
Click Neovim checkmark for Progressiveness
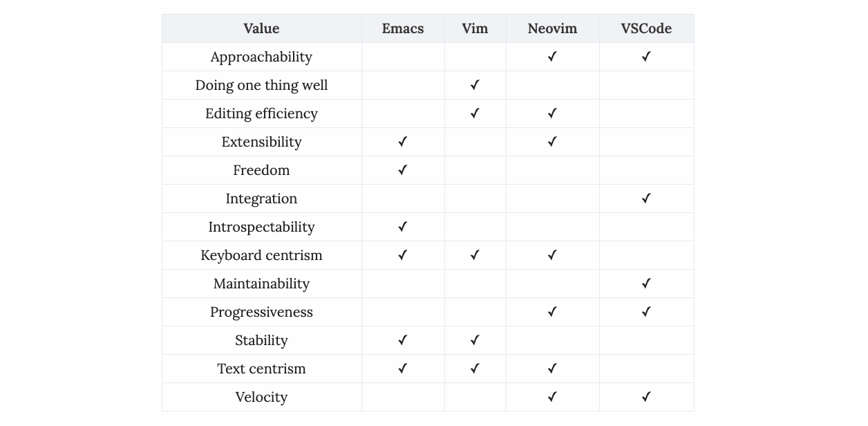pyautogui.click(x=552, y=312)
